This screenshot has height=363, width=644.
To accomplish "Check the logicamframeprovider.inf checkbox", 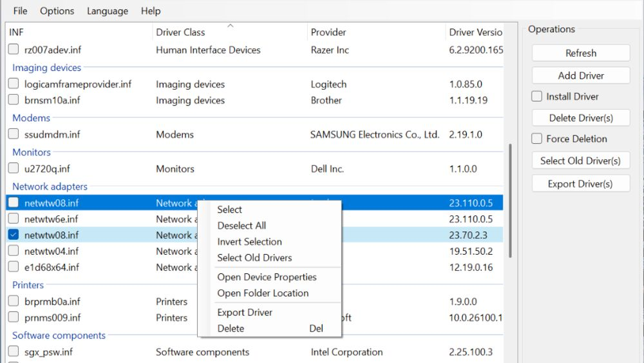I will 14,83.
